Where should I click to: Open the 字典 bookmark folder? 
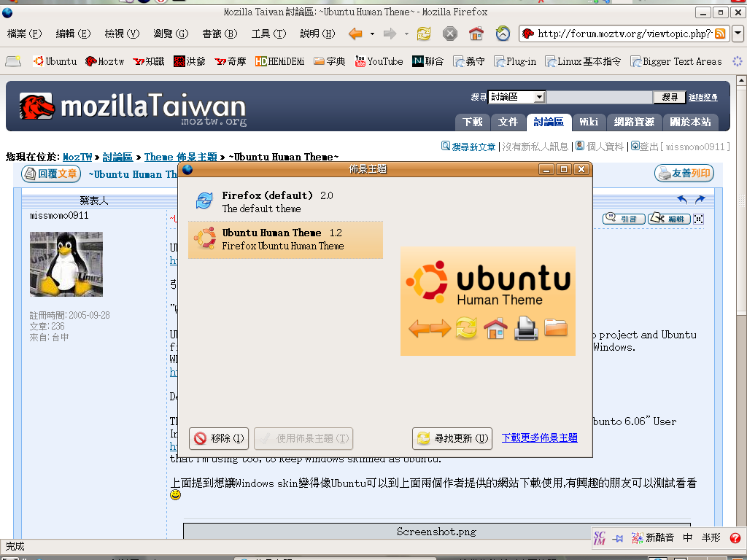point(330,61)
